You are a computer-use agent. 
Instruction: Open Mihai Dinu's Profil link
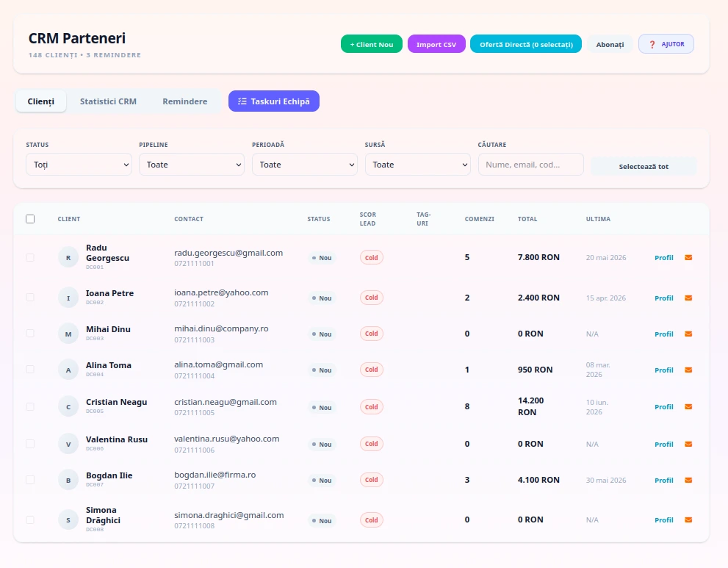click(x=664, y=334)
